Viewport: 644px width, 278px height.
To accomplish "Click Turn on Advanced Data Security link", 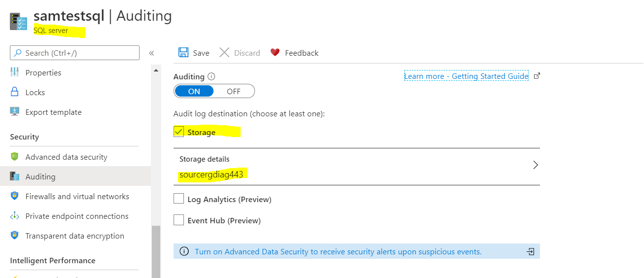I will pyautogui.click(x=338, y=251).
